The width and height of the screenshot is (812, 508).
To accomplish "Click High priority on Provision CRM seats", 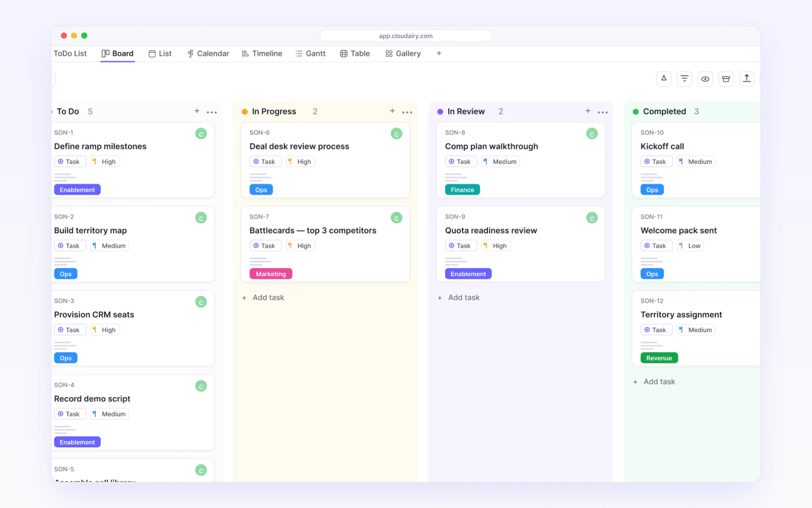I will click(x=105, y=330).
